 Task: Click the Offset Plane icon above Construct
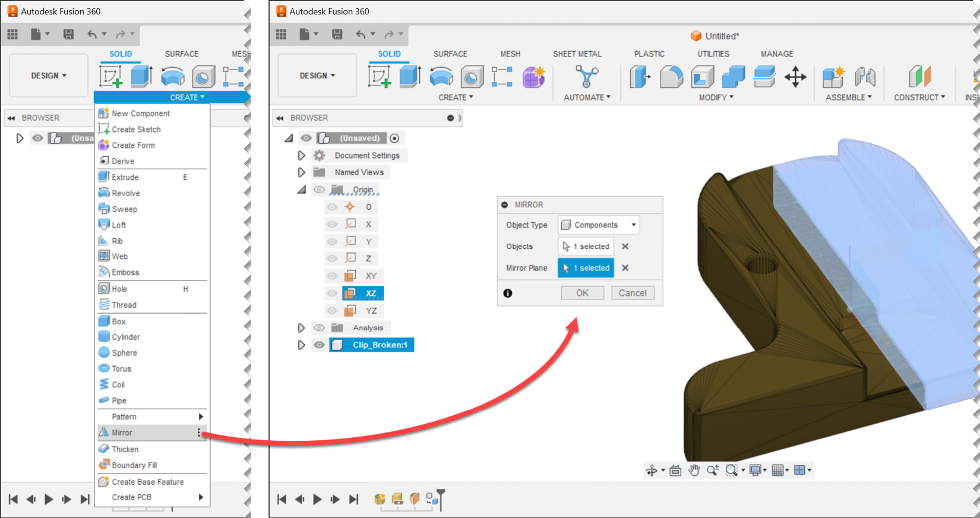tap(919, 77)
